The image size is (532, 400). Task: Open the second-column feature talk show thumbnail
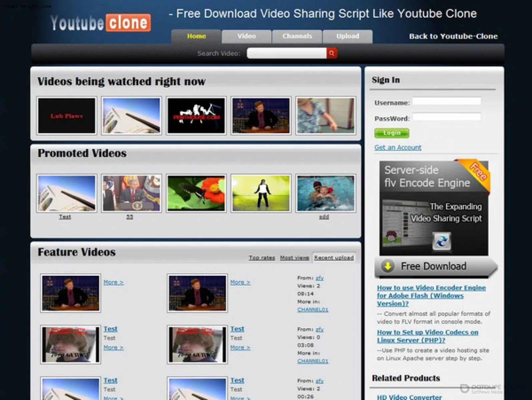click(x=197, y=293)
